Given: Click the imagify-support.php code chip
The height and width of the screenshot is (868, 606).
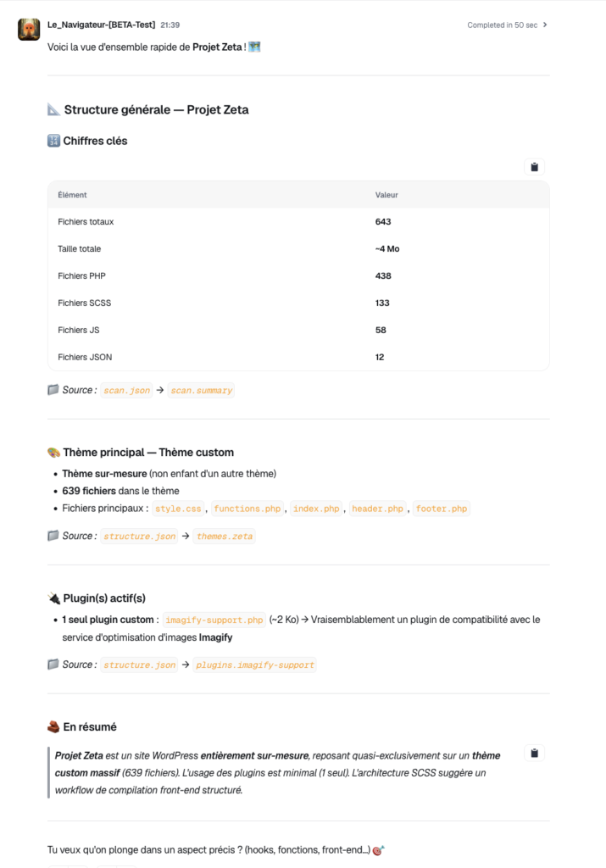Looking at the screenshot, I should pos(214,620).
